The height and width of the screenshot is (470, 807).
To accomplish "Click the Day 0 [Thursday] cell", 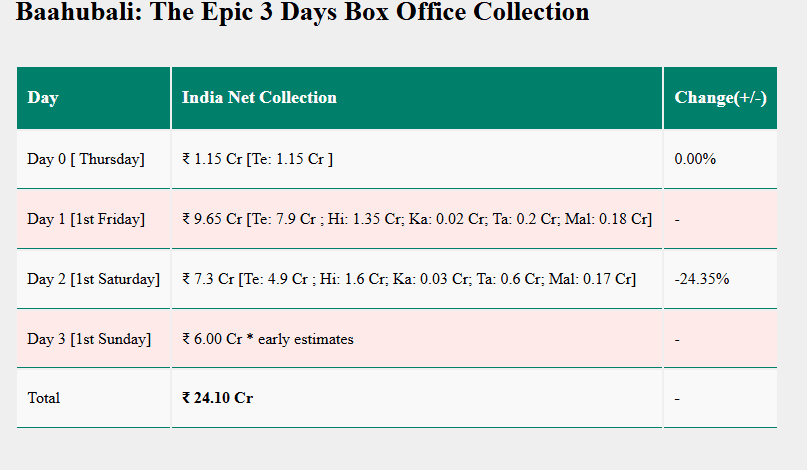I will (86, 159).
